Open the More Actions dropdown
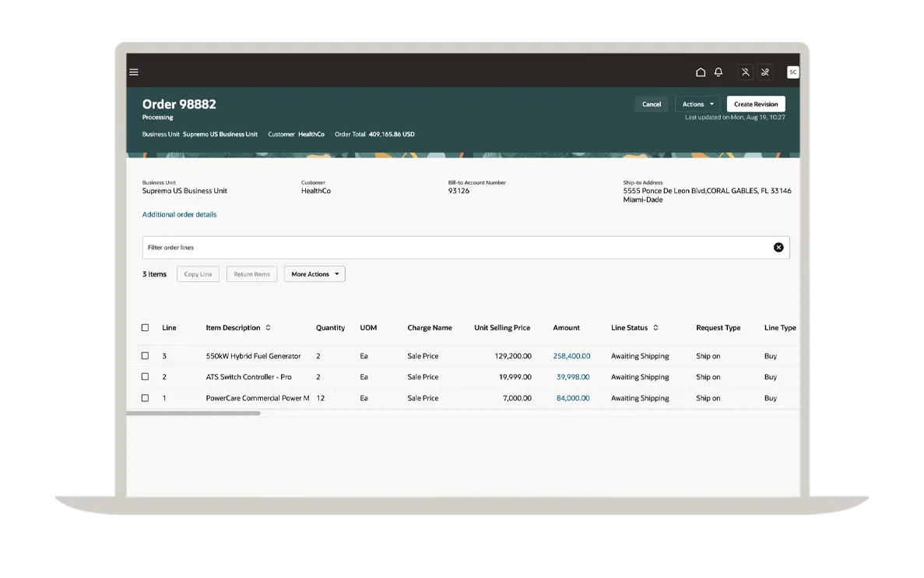The width and height of the screenshot is (924, 578). point(314,274)
